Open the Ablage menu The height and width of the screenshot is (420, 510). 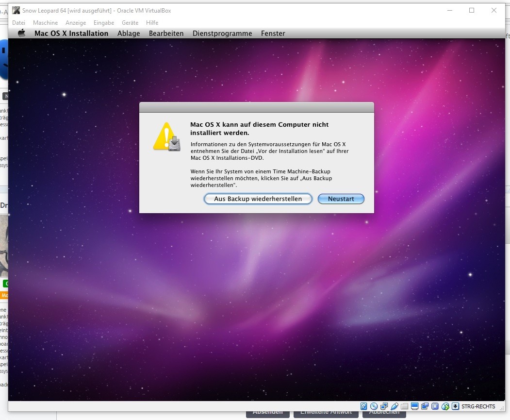tap(129, 34)
